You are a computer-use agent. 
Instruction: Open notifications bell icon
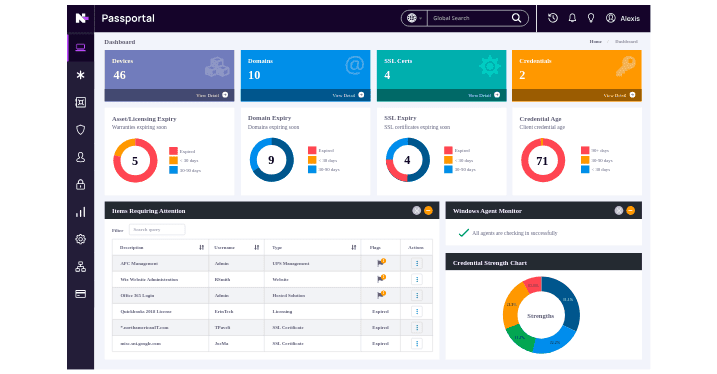coord(572,18)
